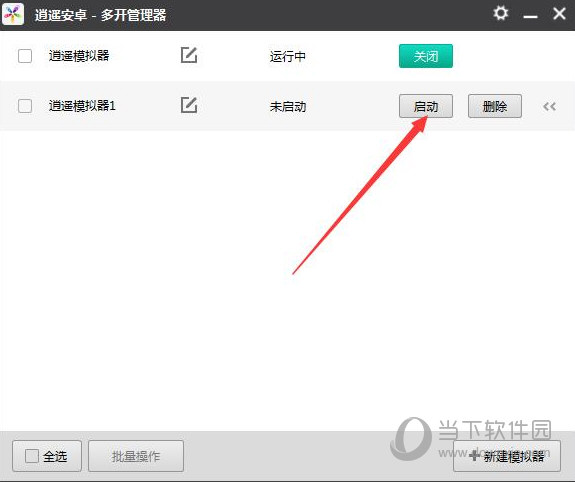Viewport: 575px width, 482px height.
Task: Click the 逍遥安卓 - 多开管理器 title text
Action: [100, 15]
